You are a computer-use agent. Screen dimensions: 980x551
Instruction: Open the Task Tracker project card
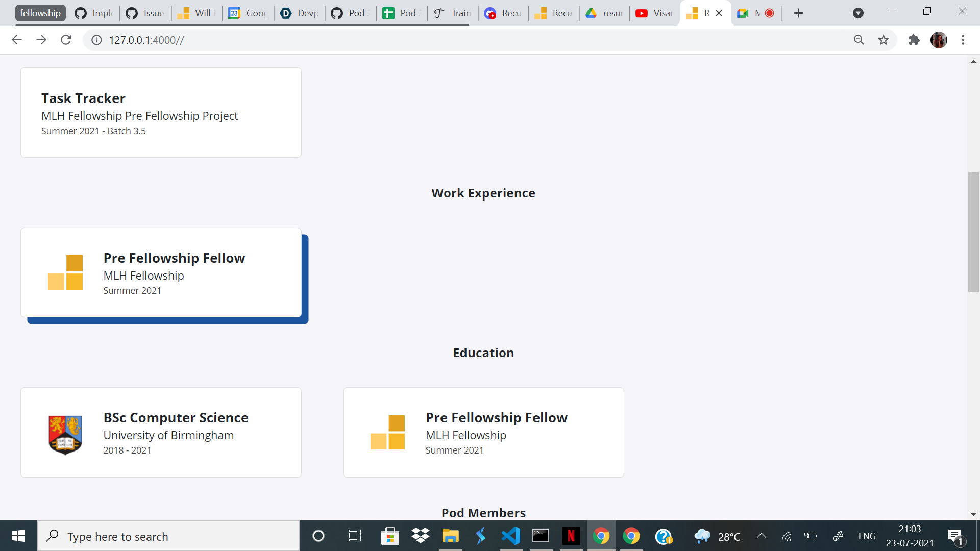click(x=161, y=112)
